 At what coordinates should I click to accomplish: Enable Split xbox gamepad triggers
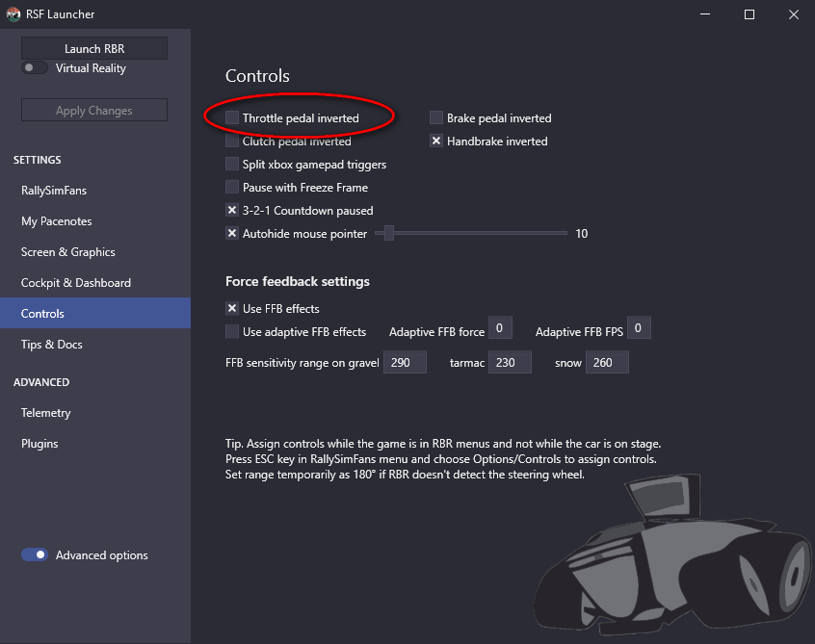point(232,164)
